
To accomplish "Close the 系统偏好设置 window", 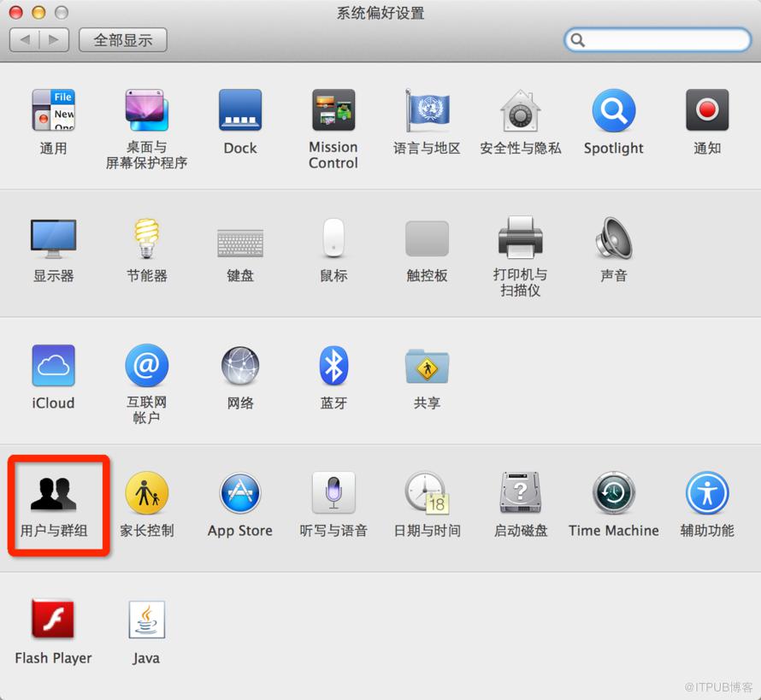I will (16, 12).
